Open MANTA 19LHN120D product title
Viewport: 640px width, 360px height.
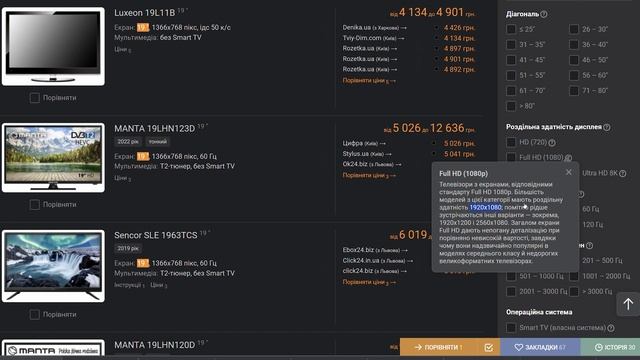point(155,345)
